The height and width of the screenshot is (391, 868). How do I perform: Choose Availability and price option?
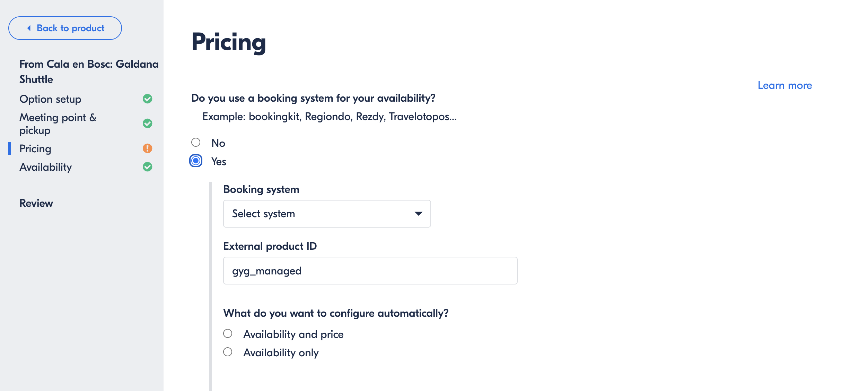(228, 333)
